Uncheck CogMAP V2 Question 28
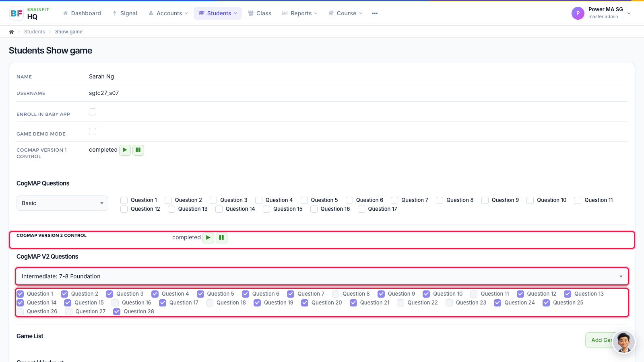Image resolution: width=644 pixels, height=362 pixels. click(x=117, y=312)
